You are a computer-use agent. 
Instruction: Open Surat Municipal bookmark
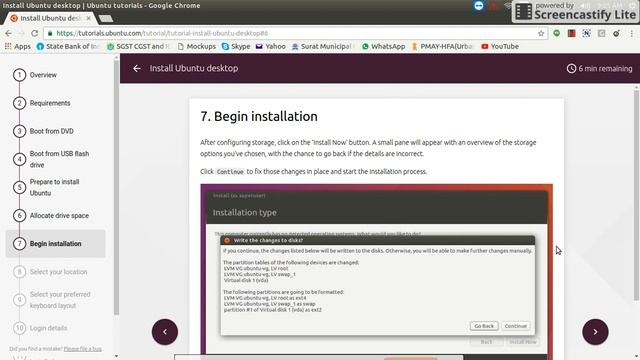click(x=323, y=47)
